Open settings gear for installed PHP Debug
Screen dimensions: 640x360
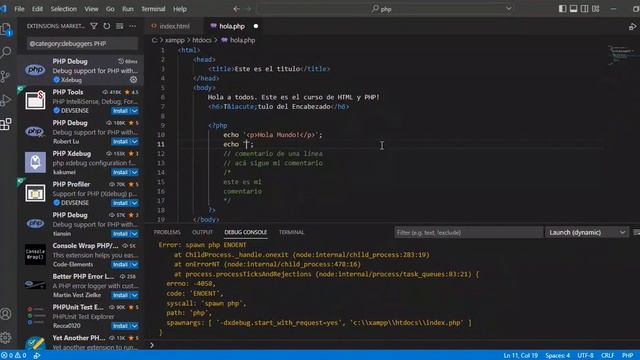[x=133, y=80]
